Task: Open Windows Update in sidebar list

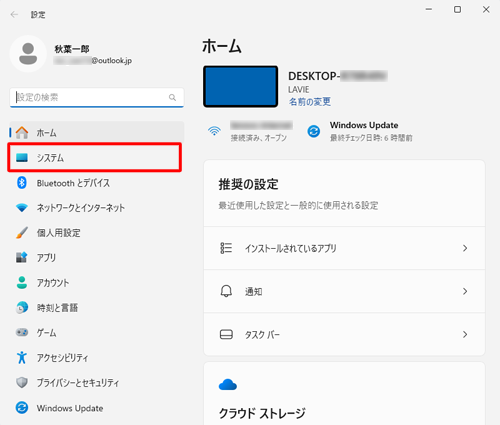Action: (x=96, y=408)
